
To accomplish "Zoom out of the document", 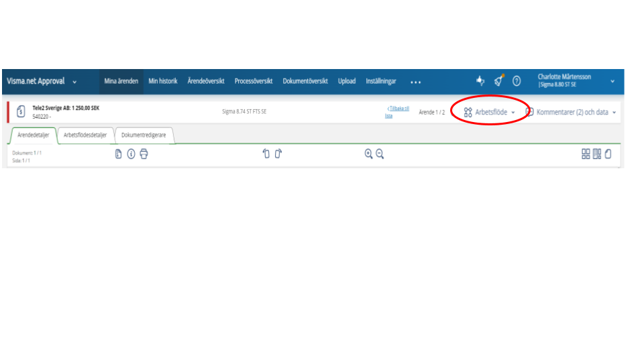I will (380, 154).
